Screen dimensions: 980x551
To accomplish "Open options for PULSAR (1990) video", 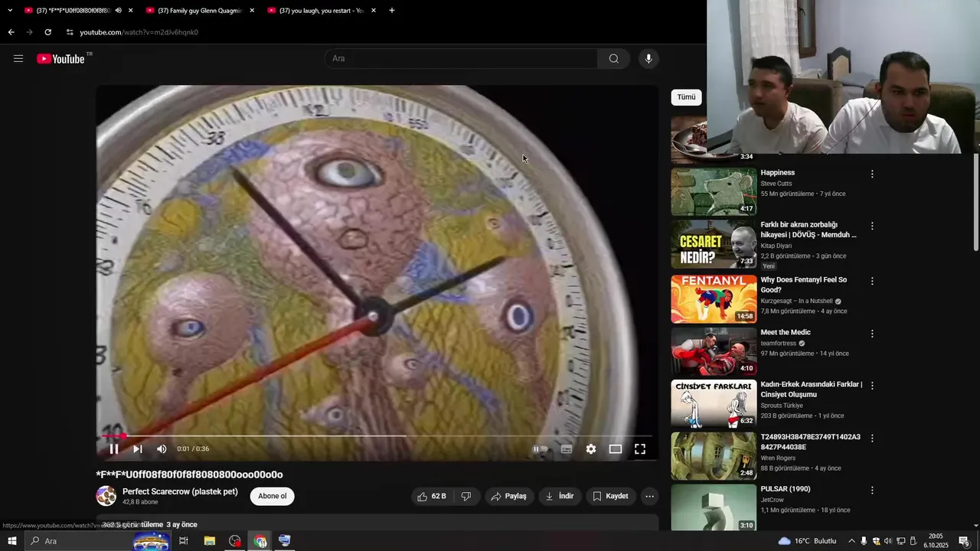I will point(872,491).
